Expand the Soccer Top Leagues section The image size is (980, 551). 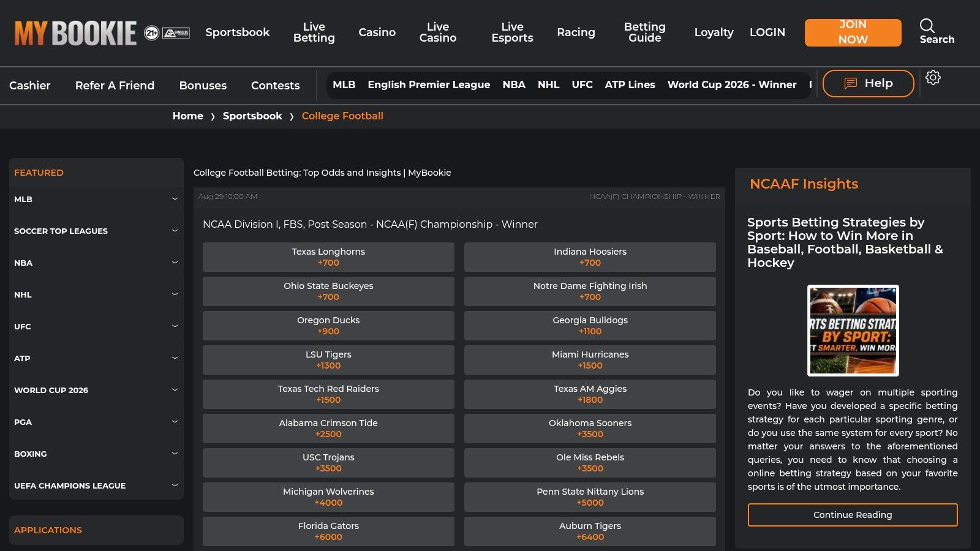(x=96, y=231)
